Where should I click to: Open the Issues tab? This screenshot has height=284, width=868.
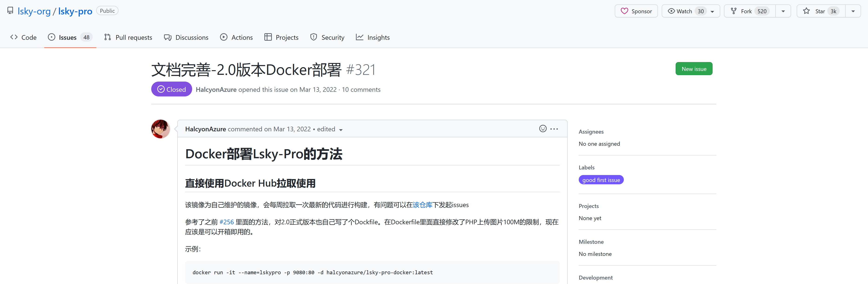pyautogui.click(x=70, y=37)
